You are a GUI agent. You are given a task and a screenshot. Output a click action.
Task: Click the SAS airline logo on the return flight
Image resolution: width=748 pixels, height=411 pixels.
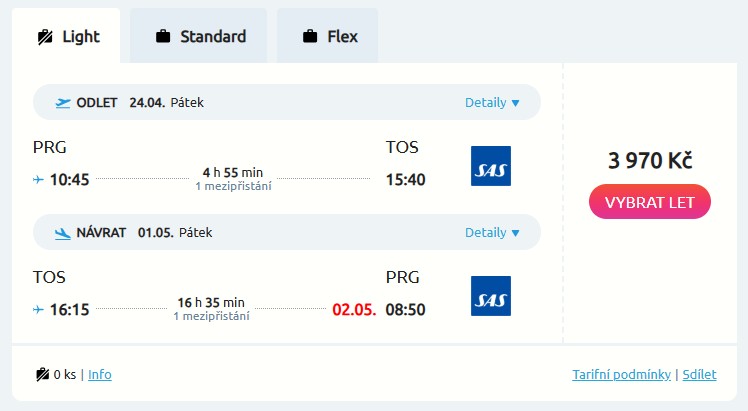point(490,296)
